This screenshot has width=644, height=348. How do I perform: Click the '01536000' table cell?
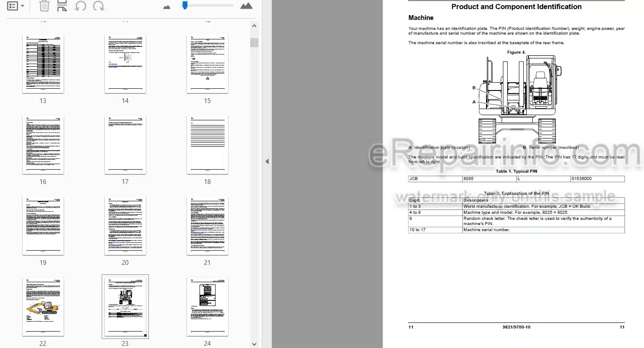pos(597,179)
